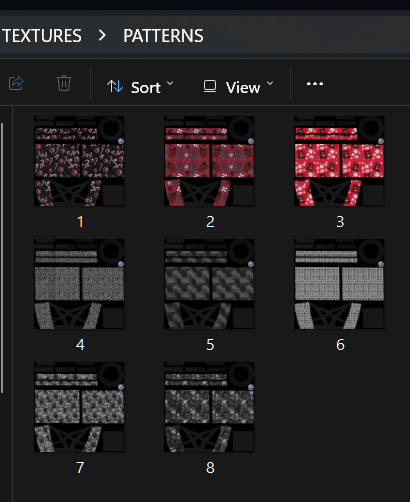Click the navigation pane scrollbar on left
Image resolution: width=410 pixels, height=502 pixels.
coord(2,258)
